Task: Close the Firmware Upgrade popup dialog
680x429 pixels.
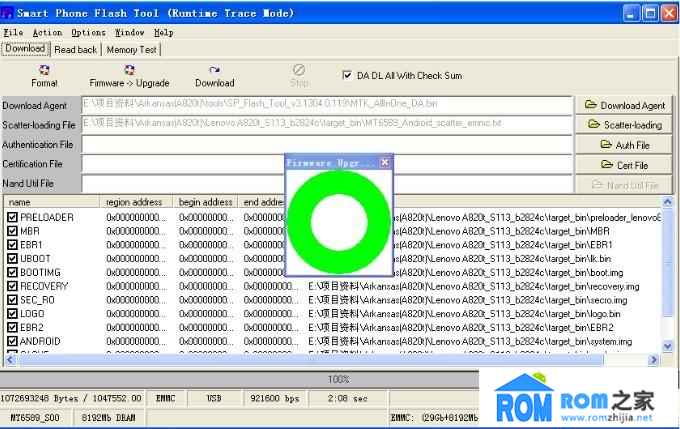Action: click(x=385, y=161)
